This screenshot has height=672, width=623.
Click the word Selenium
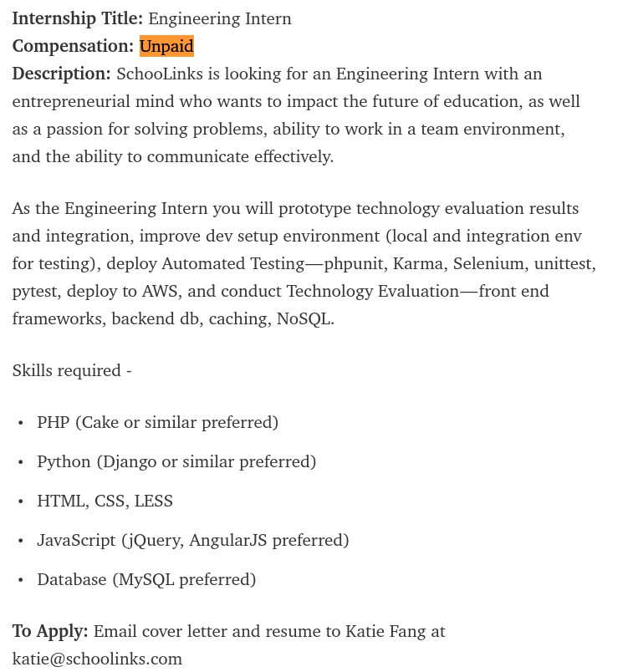pos(488,263)
